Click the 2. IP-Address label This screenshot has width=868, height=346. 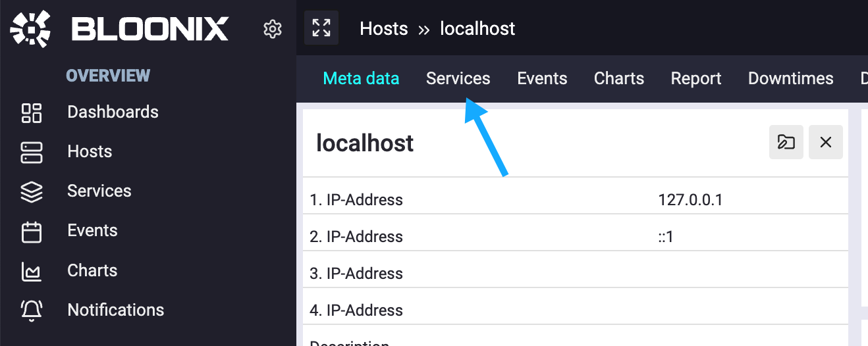tap(356, 237)
